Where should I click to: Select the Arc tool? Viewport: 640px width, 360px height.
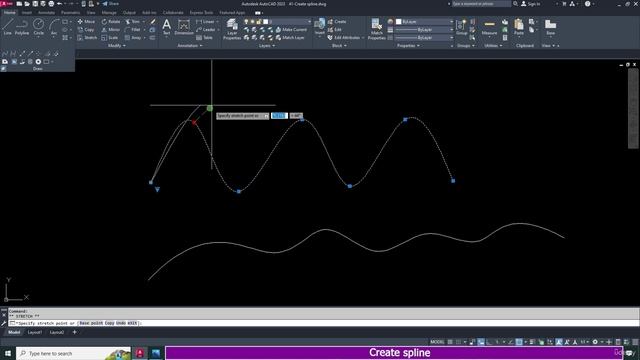(54, 27)
